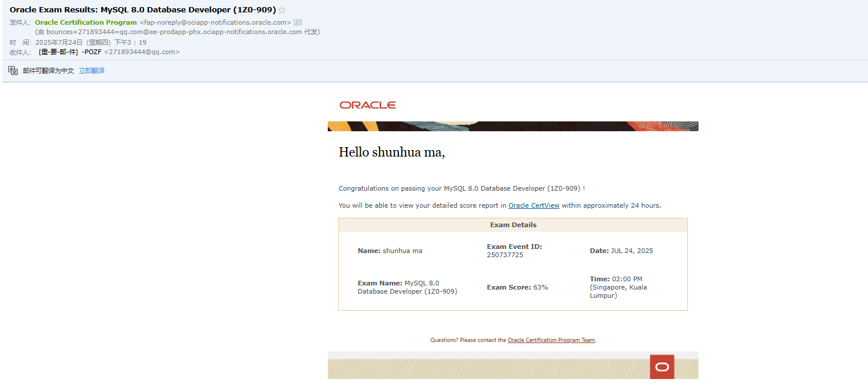Click the Exam Score: 63% cell
This screenshot has width=868, height=389.
pyautogui.click(x=517, y=287)
